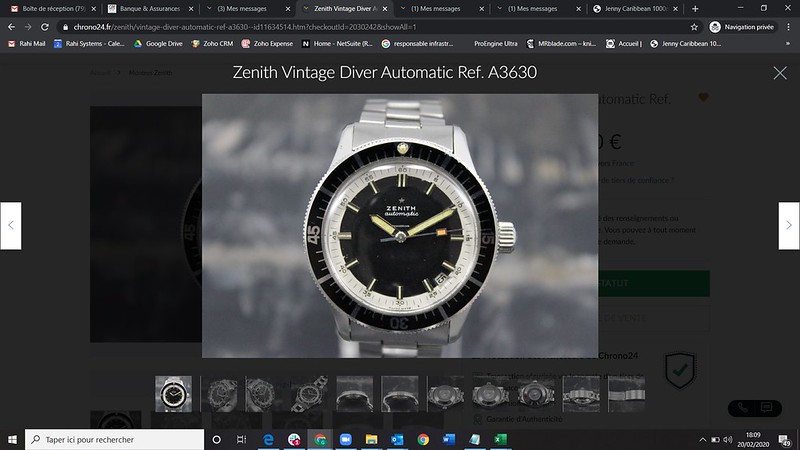Click the main watch photo
The height and width of the screenshot is (450, 800).
(x=400, y=226)
